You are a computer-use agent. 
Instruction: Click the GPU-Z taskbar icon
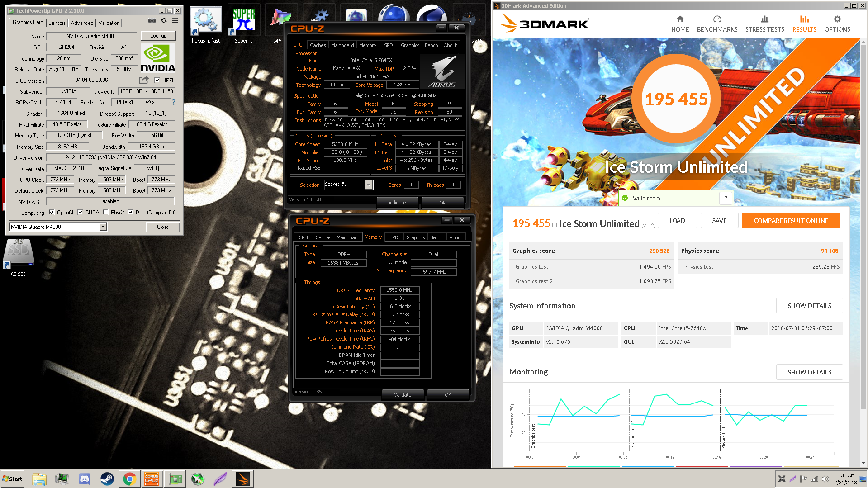pos(175,479)
